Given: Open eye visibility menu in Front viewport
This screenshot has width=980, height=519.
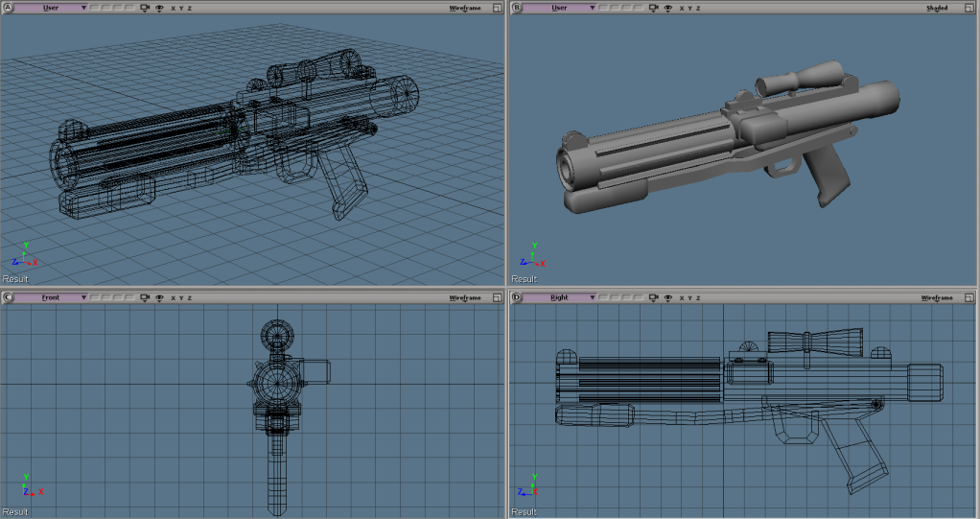Looking at the screenshot, I should click(x=159, y=297).
